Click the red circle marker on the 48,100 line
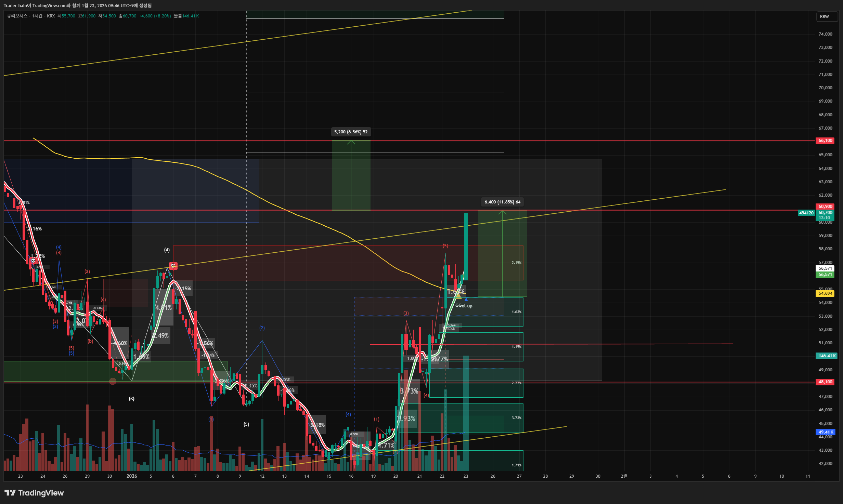Screen dimensions: 843x504 pos(113,381)
